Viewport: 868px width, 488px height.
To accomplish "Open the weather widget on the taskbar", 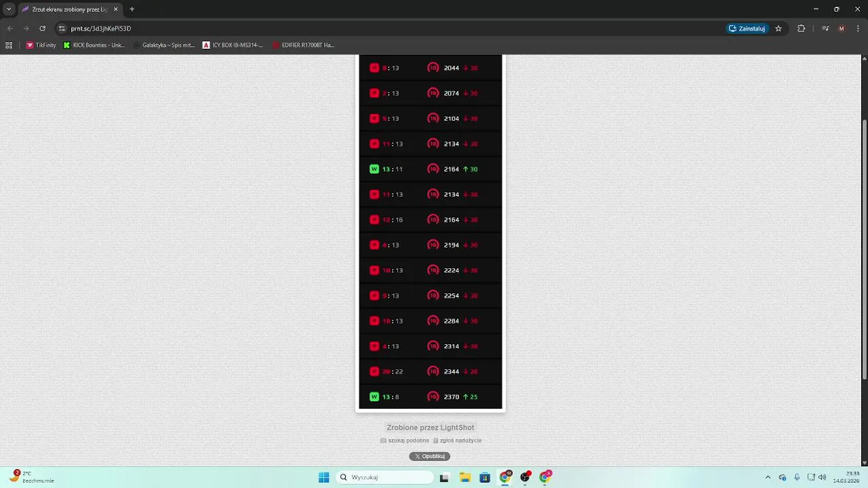I will (x=33, y=477).
